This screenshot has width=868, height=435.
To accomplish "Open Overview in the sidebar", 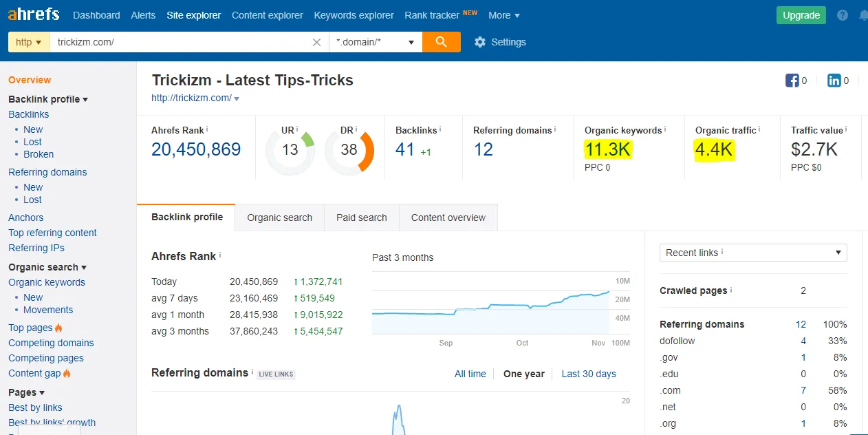I will click(x=30, y=80).
